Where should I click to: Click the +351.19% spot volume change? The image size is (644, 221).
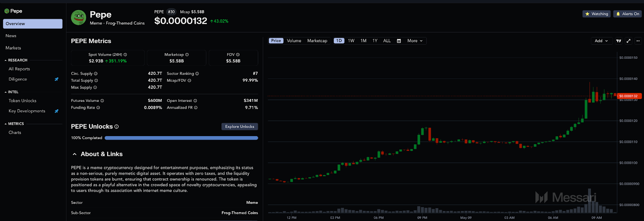pos(116,61)
